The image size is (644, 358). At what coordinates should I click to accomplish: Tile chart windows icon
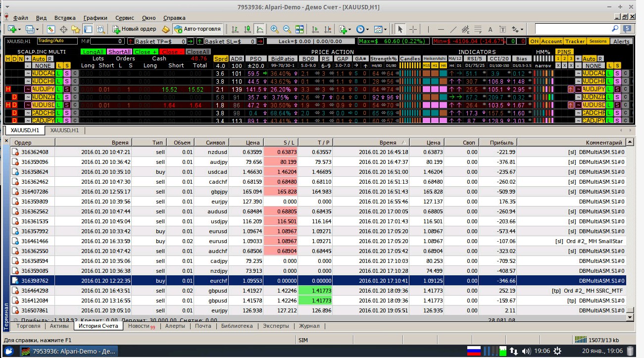(x=299, y=29)
